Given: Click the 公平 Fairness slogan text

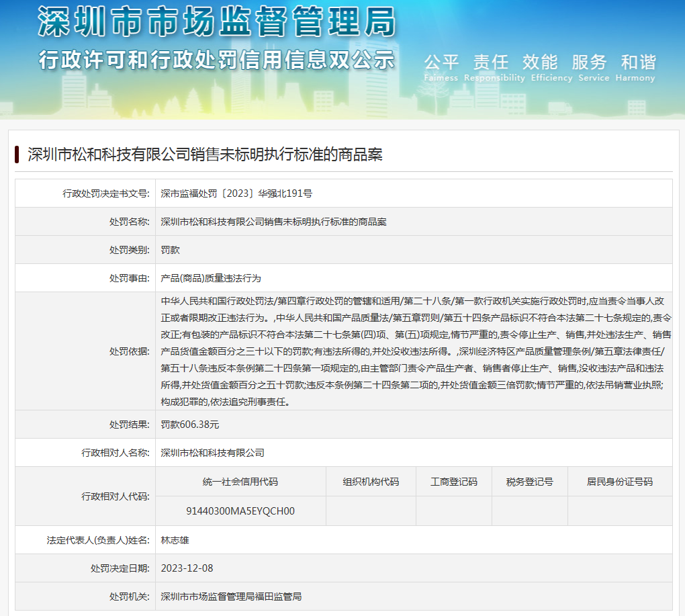Looking at the screenshot, I should [441, 68].
